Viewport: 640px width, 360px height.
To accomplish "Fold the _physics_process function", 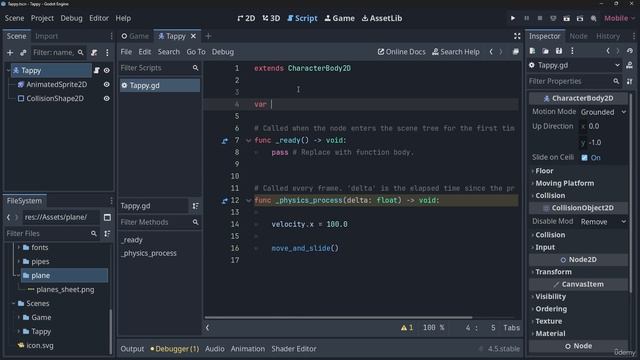I will (248, 201).
